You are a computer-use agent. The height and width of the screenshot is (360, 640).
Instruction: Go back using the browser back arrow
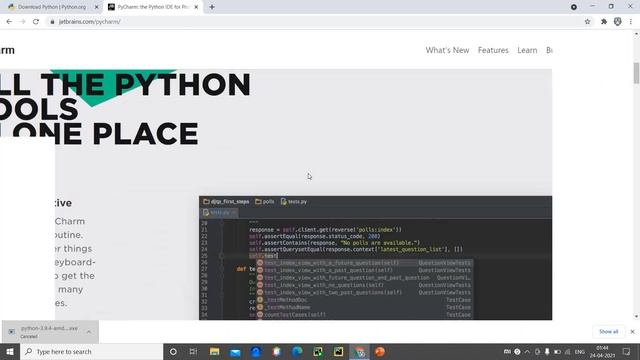pyautogui.click(x=9, y=22)
